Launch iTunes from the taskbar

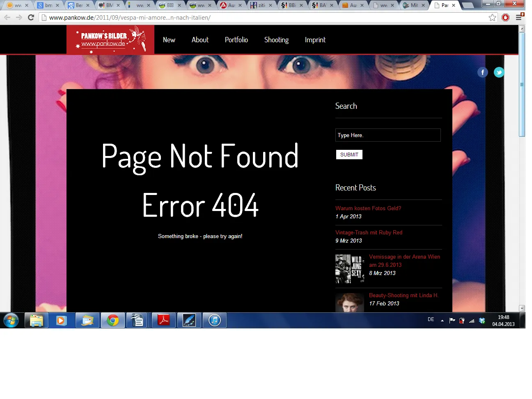pos(215,320)
